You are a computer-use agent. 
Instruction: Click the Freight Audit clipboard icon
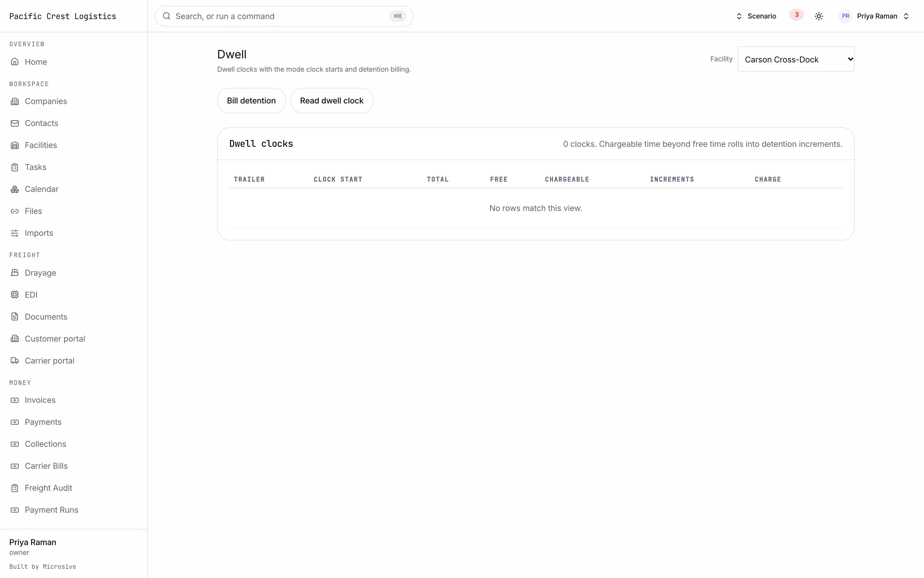pos(14,488)
